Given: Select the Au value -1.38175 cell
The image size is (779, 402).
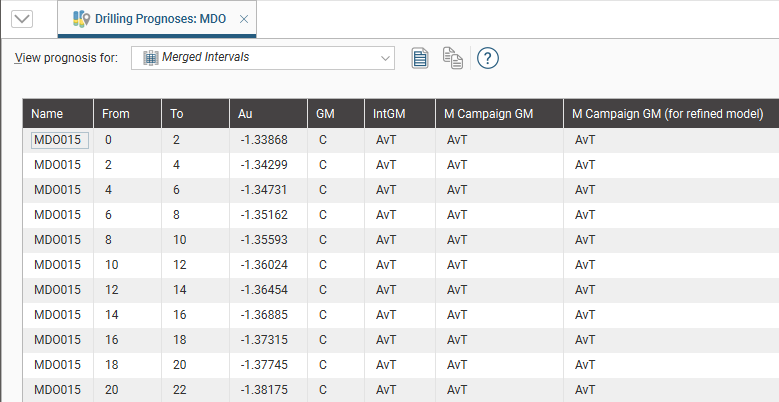Looking at the screenshot, I should (264, 389).
